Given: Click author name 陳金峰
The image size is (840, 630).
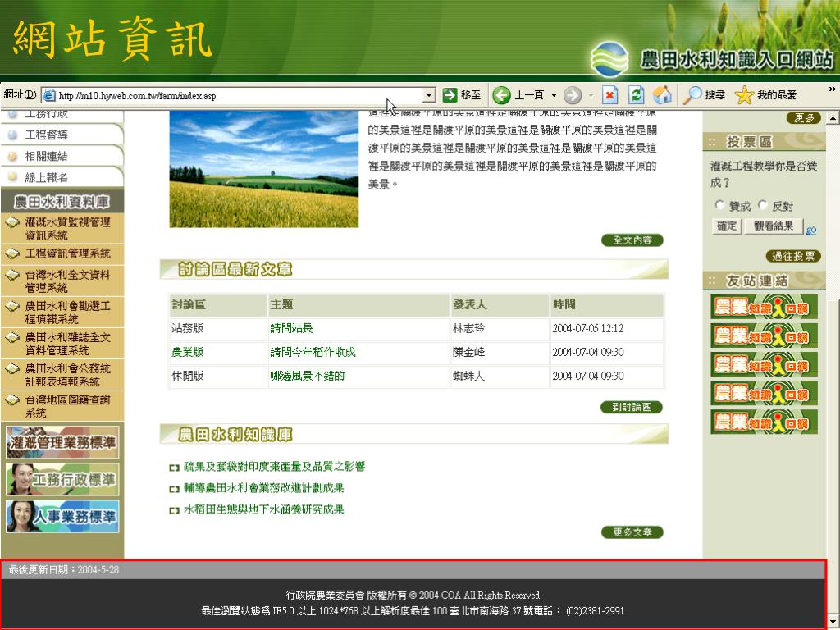Looking at the screenshot, I should coord(468,352).
